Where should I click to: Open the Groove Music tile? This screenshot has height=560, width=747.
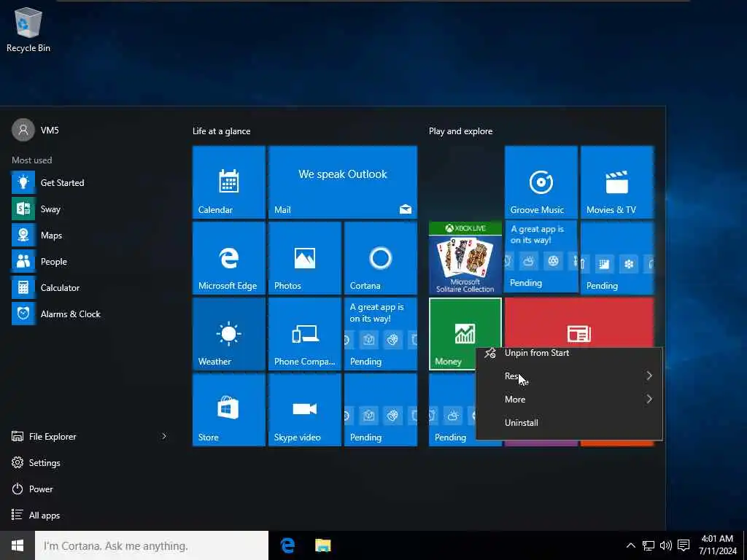(x=541, y=182)
